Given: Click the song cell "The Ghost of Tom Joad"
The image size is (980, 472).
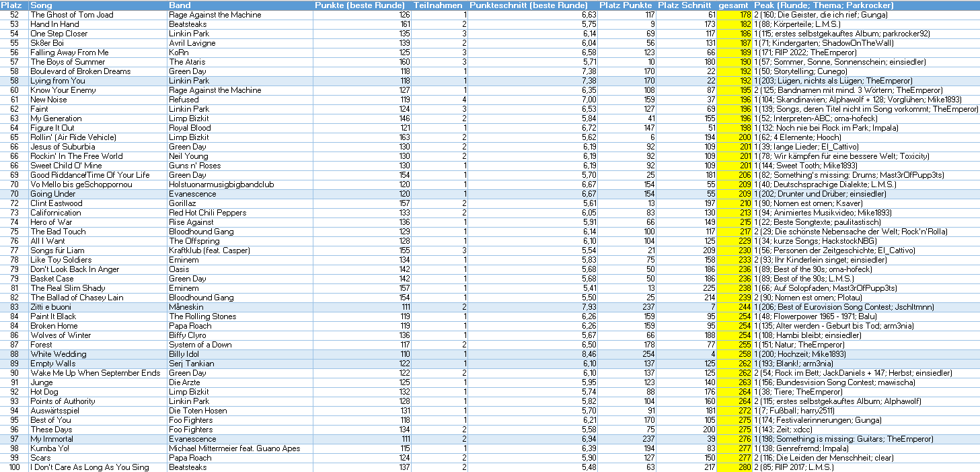Looking at the screenshot, I should pyautogui.click(x=98, y=15).
